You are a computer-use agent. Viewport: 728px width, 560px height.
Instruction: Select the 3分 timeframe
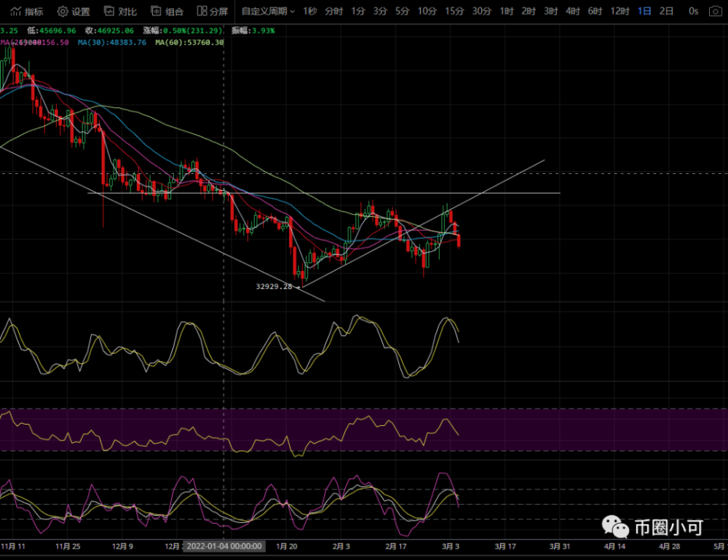pos(380,11)
